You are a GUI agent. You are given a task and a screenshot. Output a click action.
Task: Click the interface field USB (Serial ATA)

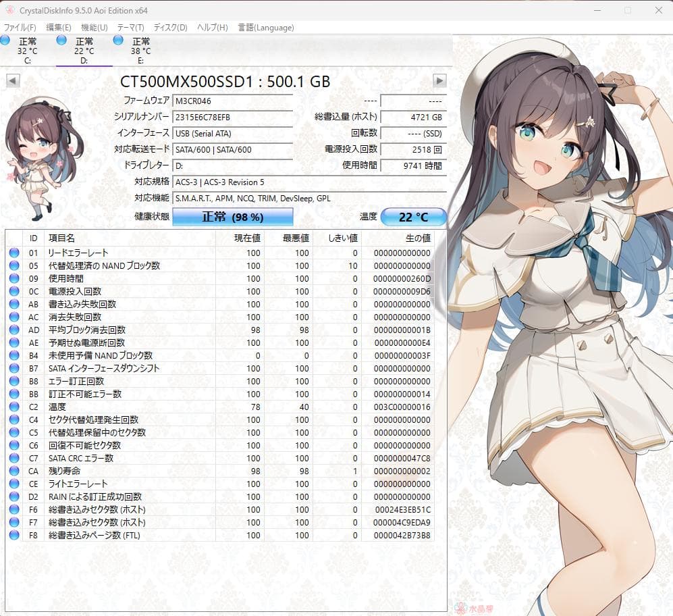232,134
